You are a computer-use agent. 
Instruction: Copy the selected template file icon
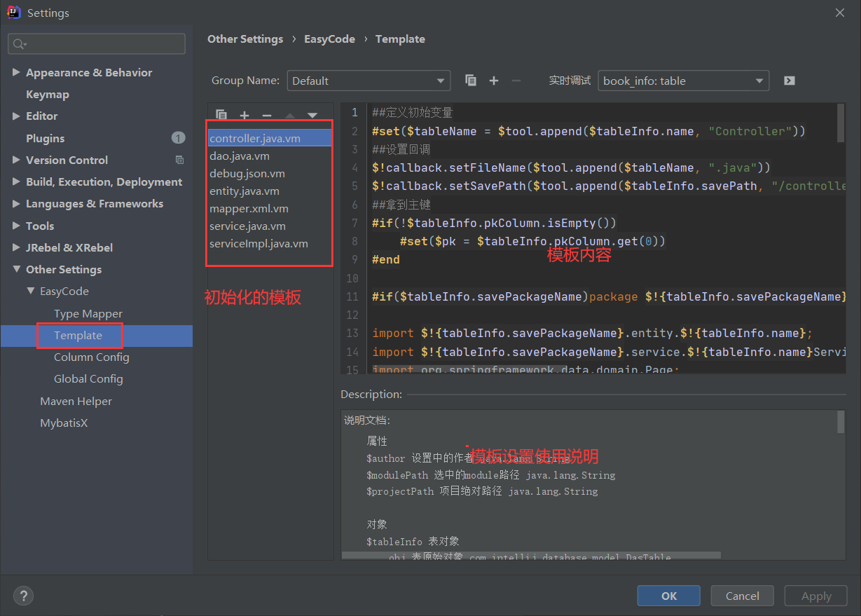pos(221,115)
